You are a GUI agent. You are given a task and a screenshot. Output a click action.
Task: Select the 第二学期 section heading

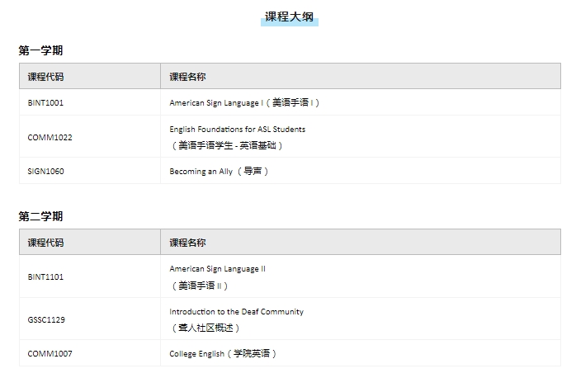40,216
